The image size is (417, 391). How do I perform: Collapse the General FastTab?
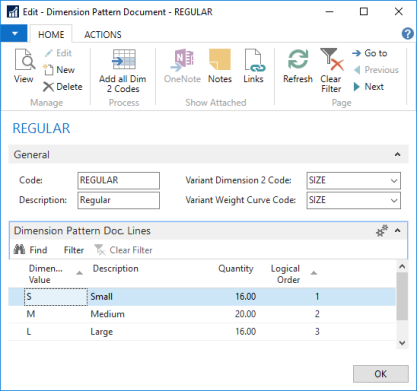[397, 154]
